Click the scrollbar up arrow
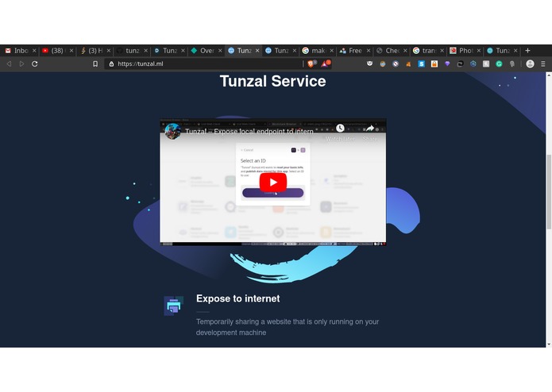Image resolution: width=552 pixels, height=392 pixels. (549, 75)
